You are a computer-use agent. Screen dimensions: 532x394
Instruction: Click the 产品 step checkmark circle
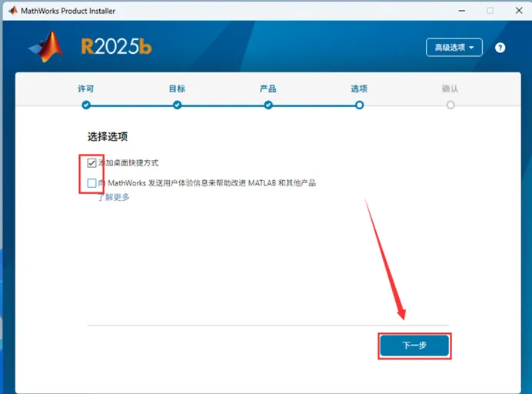click(268, 105)
